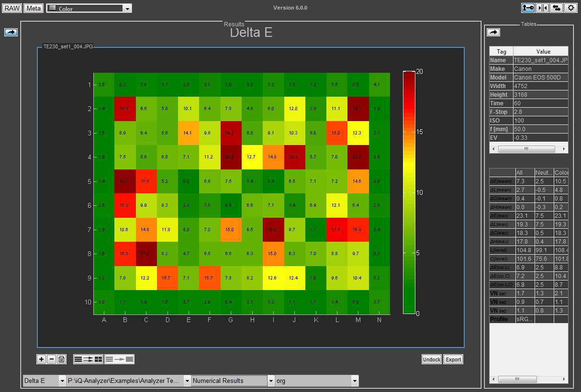Toggle the RAW button

point(12,8)
